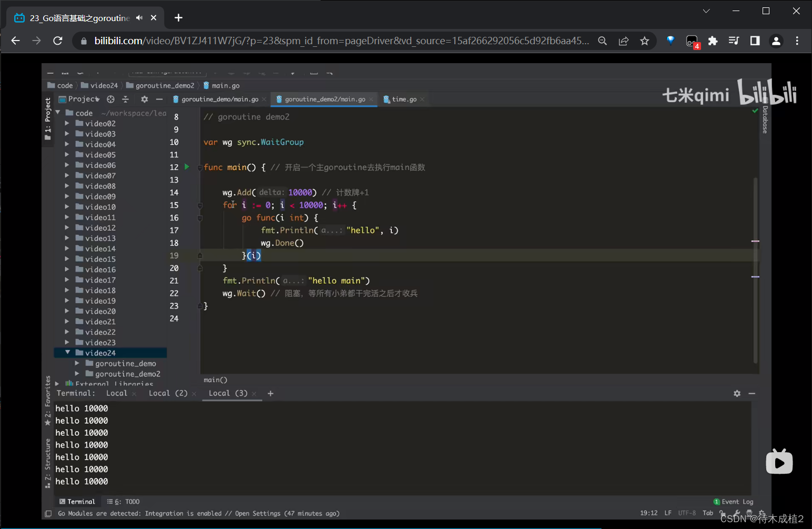Open the browser media controls icon
The height and width of the screenshot is (529, 812).
734,41
